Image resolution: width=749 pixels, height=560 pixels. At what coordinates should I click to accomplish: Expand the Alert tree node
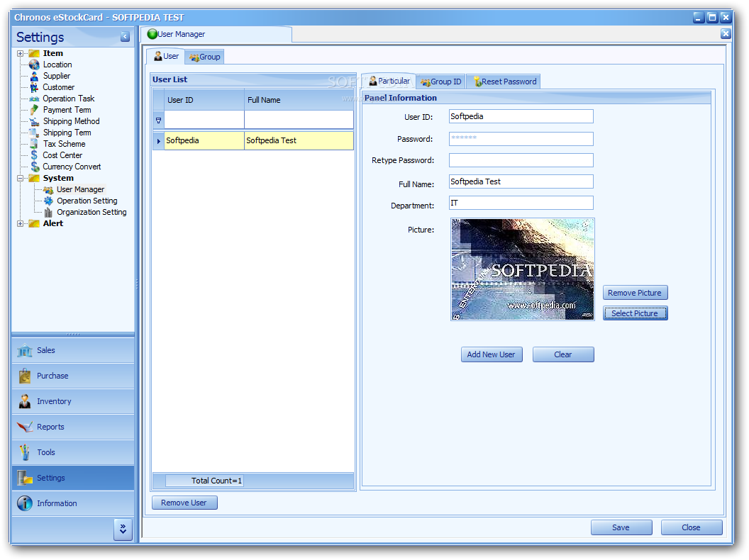(x=20, y=223)
